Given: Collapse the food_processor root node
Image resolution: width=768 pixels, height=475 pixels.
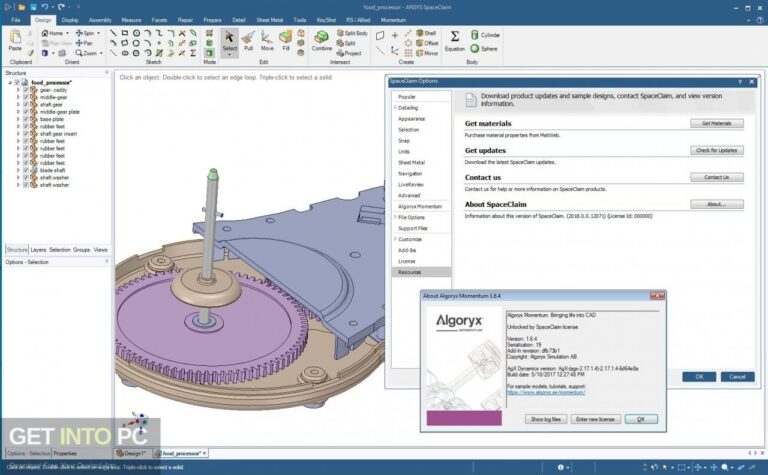Looking at the screenshot, I should point(10,82).
